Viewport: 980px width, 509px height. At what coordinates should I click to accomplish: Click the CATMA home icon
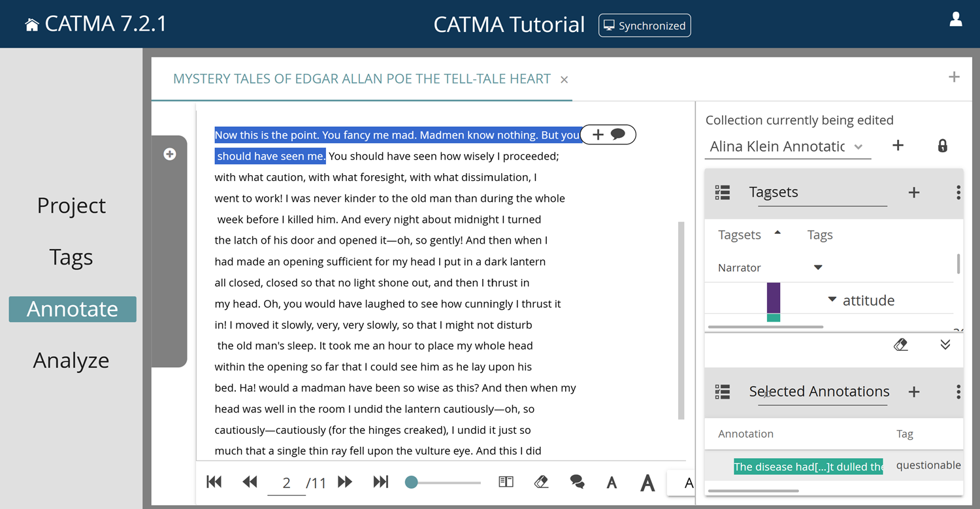[x=31, y=25]
